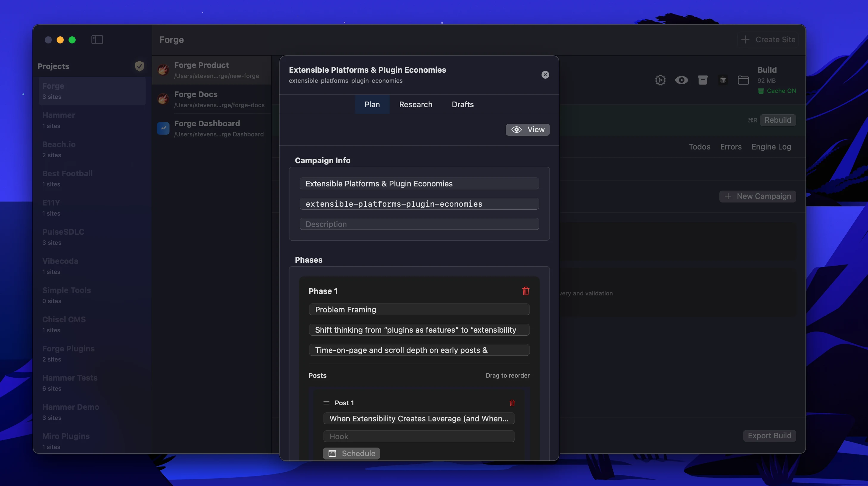The width and height of the screenshot is (868, 486).
Task: Select the Simple Tools project
Action: coord(92,295)
